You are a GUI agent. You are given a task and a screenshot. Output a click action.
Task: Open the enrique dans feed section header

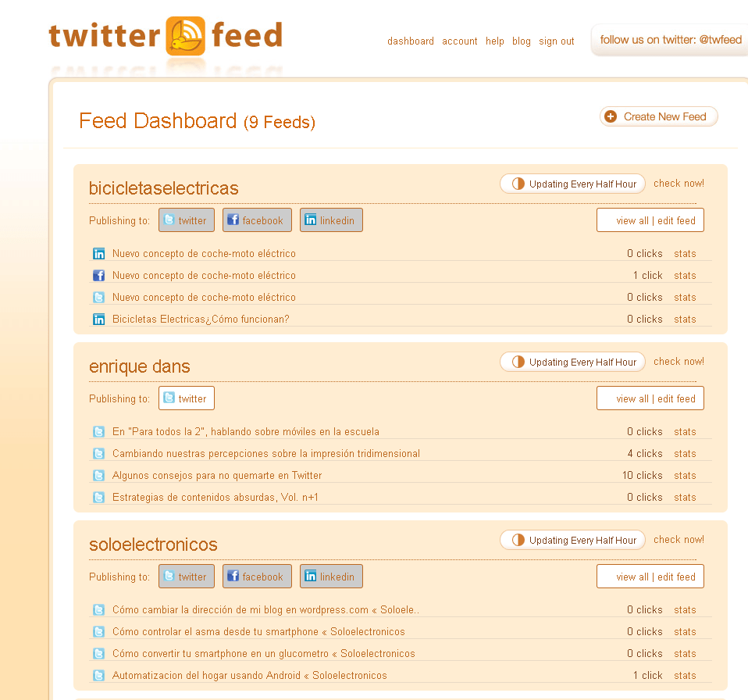tap(140, 366)
